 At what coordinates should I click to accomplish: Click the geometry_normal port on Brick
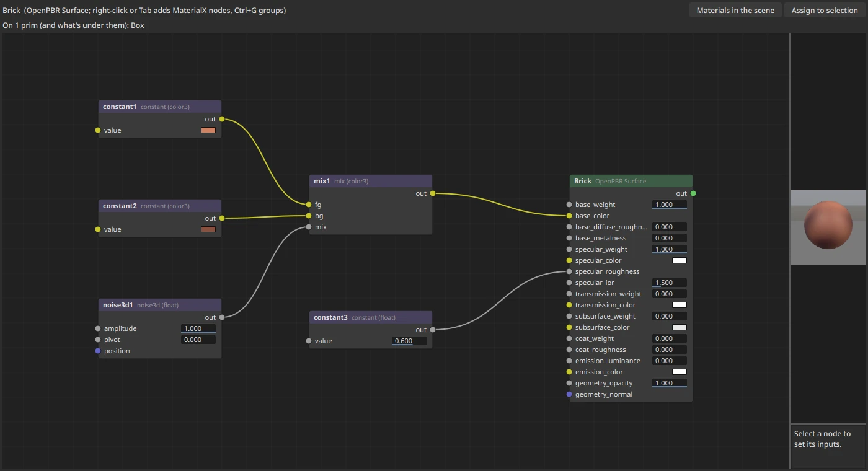point(569,394)
